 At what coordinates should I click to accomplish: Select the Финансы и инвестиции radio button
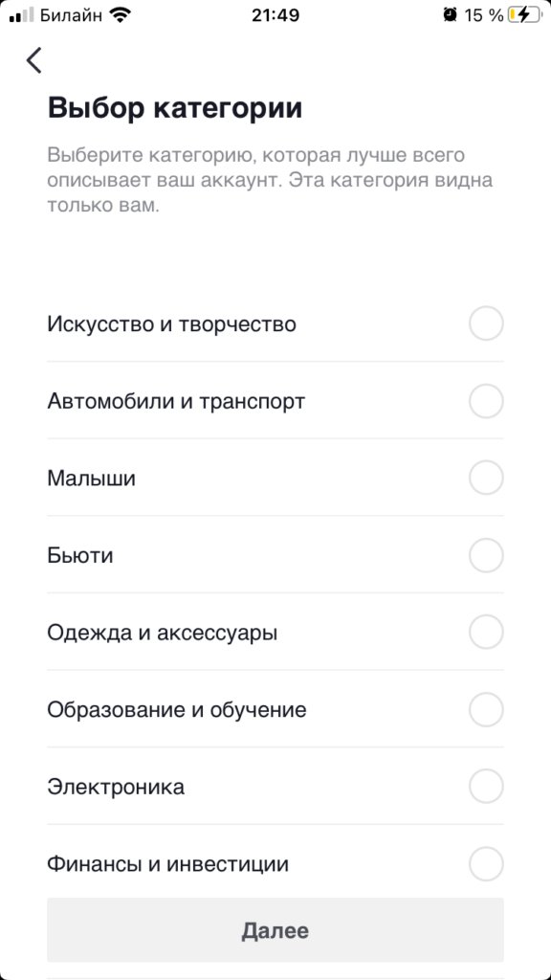487,863
